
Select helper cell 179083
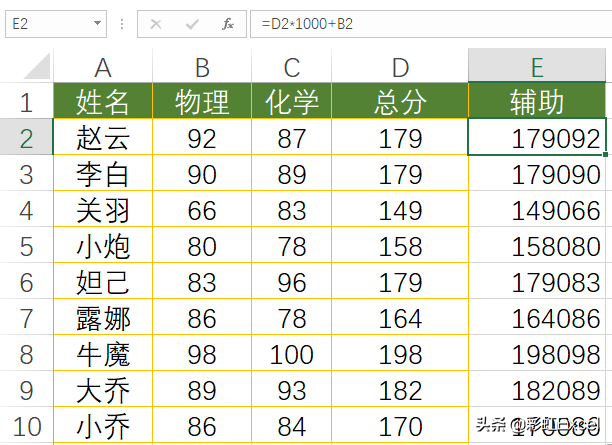click(x=537, y=281)
